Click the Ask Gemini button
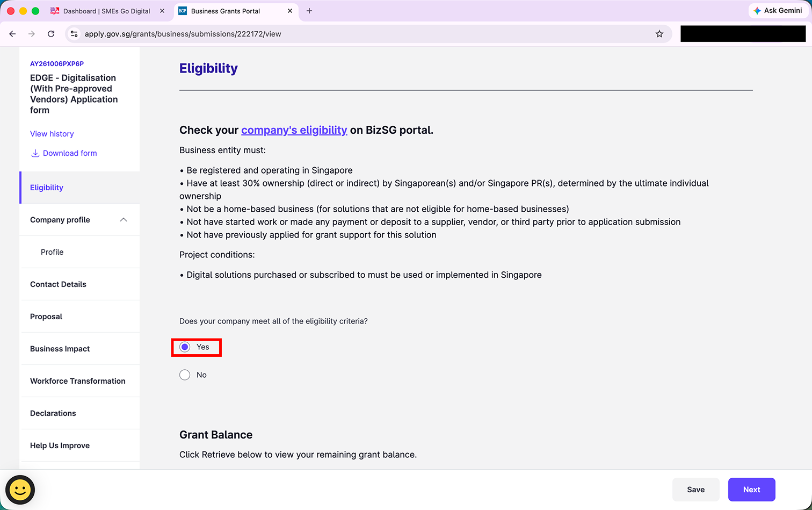This screenshot has width=812, height=510. (778, 11)
